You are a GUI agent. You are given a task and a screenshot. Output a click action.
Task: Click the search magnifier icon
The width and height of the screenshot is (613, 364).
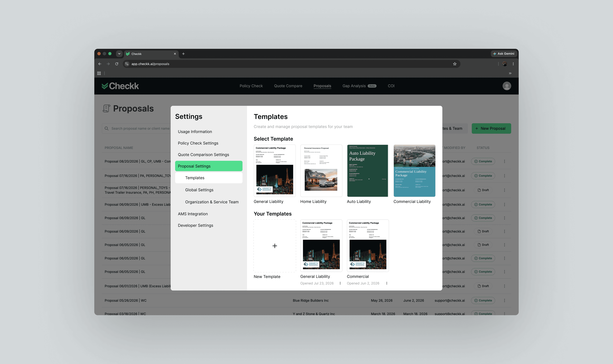106,129
